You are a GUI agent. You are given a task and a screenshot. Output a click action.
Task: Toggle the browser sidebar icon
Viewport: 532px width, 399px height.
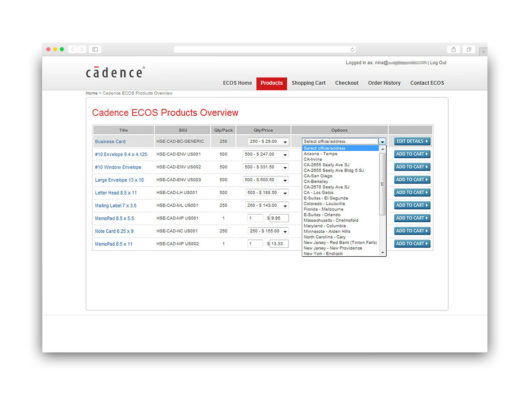pyautogui.click(x=95, y=49)
